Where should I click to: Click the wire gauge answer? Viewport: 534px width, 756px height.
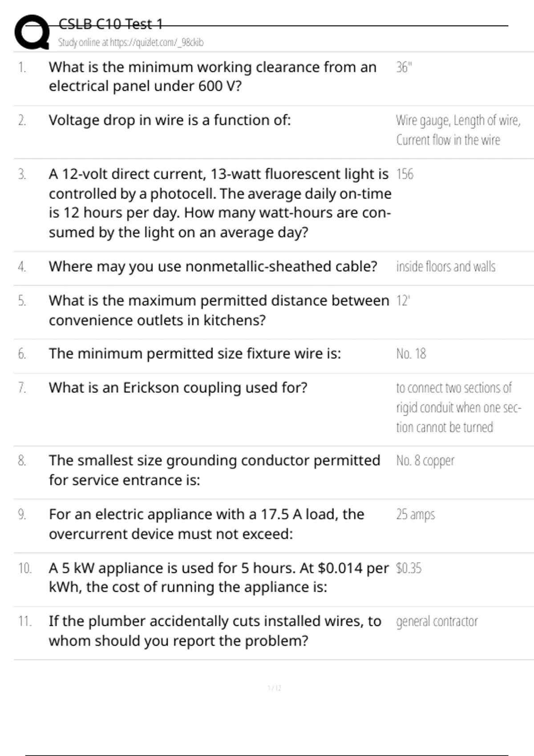(458, 130)
